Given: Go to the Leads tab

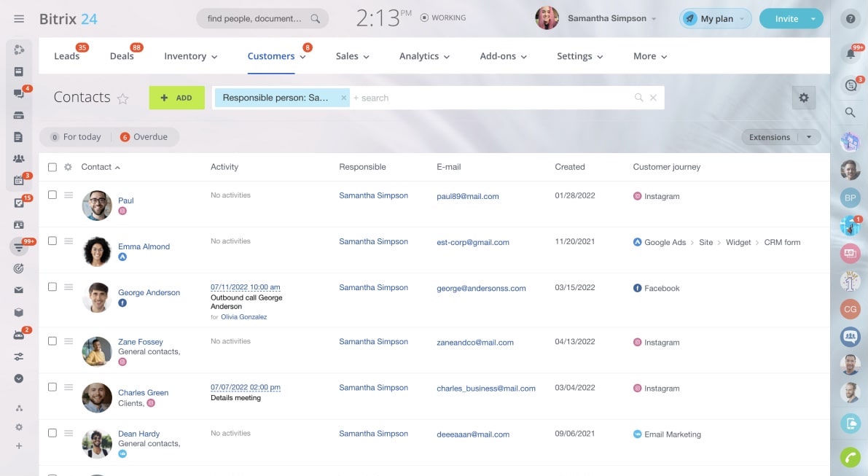Looking at the screenshot, I should 66,56.
